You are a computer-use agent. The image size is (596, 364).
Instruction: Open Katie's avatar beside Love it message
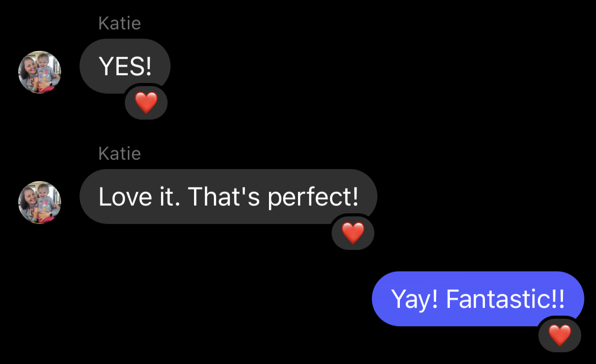point(40,203)
